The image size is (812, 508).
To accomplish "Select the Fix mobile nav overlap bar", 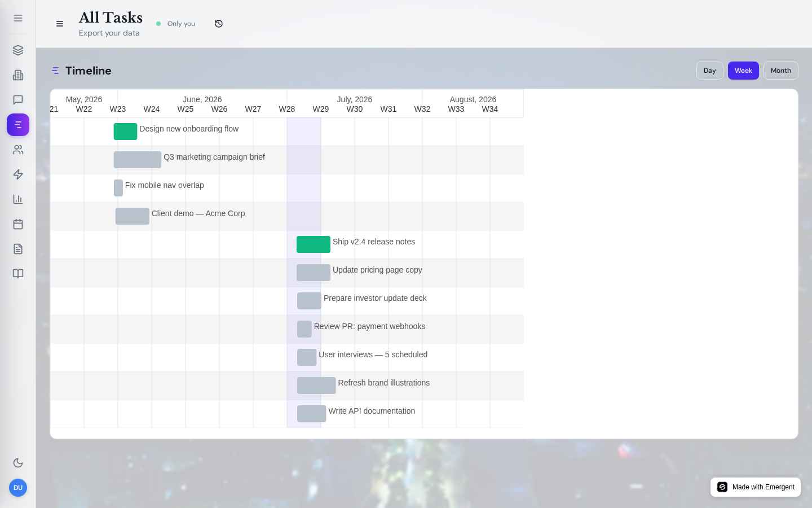I will point(118,188).
